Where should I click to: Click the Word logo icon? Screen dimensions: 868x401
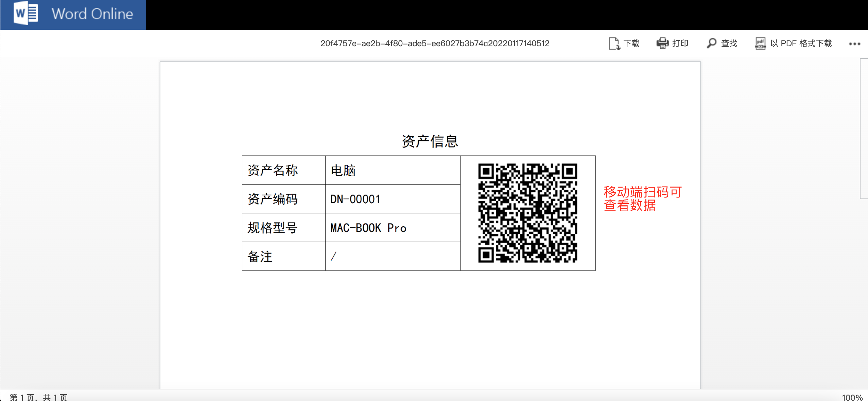25,13
